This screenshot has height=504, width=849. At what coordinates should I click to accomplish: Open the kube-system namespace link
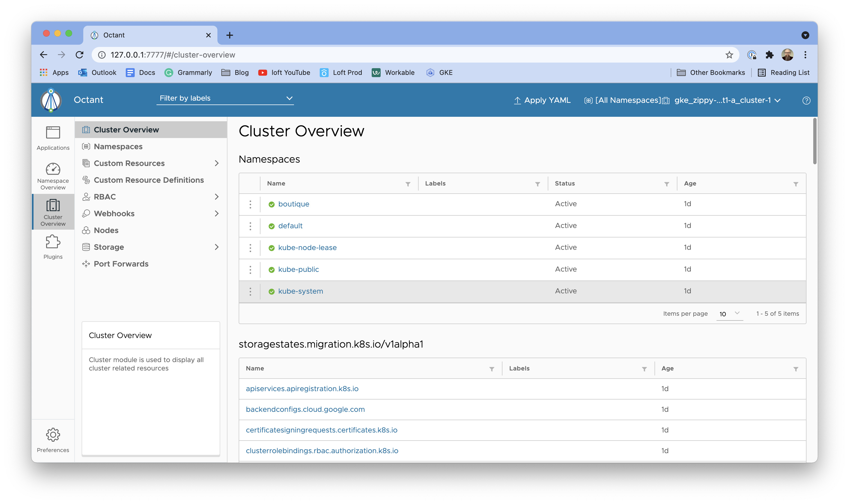pyautogui.click(x=300, y=291)
